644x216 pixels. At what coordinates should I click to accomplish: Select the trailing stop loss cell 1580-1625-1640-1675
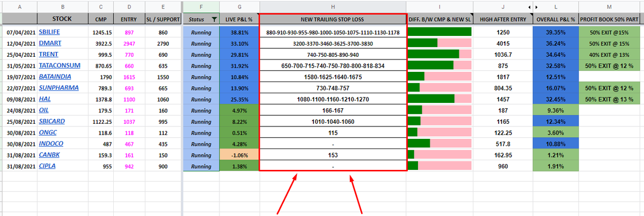333,77
